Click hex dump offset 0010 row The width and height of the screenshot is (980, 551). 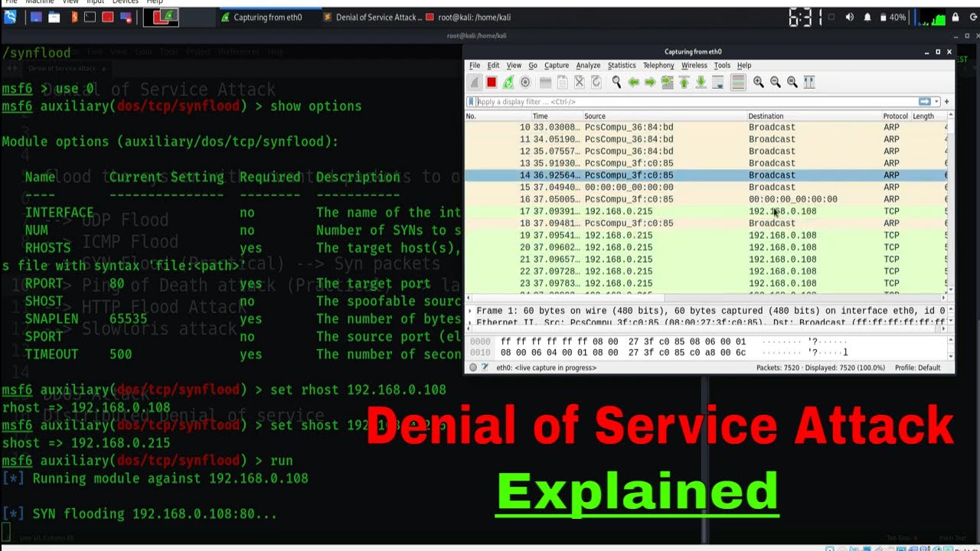(x=480, y=353)
